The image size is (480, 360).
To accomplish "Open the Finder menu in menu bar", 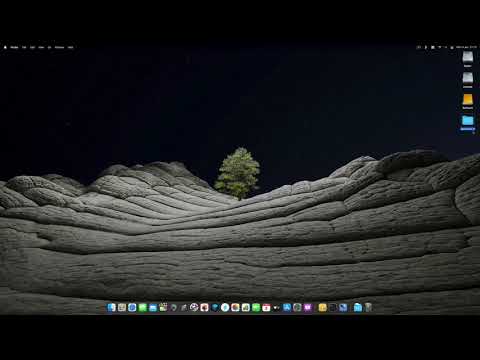I will click(x=14, y=47).
